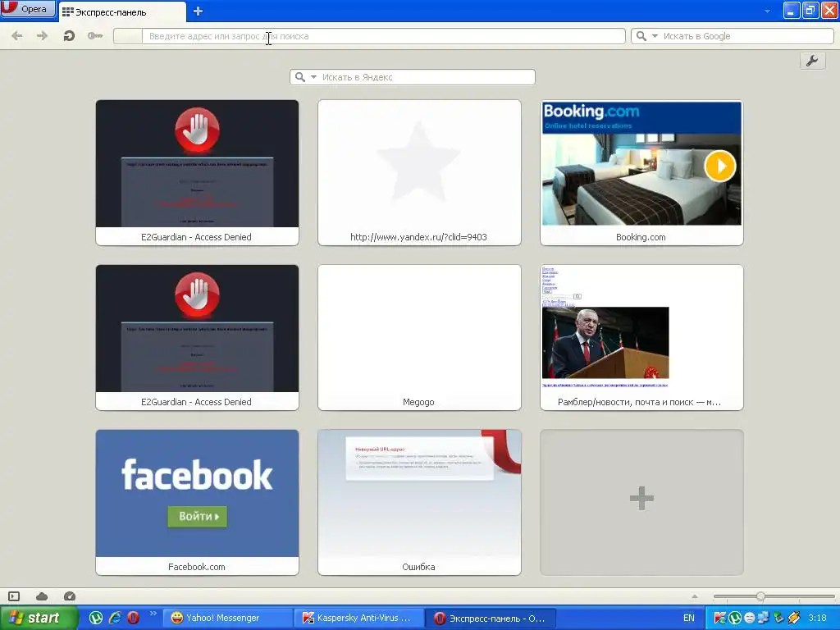This screenshot has width=840, height=630.
Task: Add a new speed dial entry
Action: (x=641, y=503)
